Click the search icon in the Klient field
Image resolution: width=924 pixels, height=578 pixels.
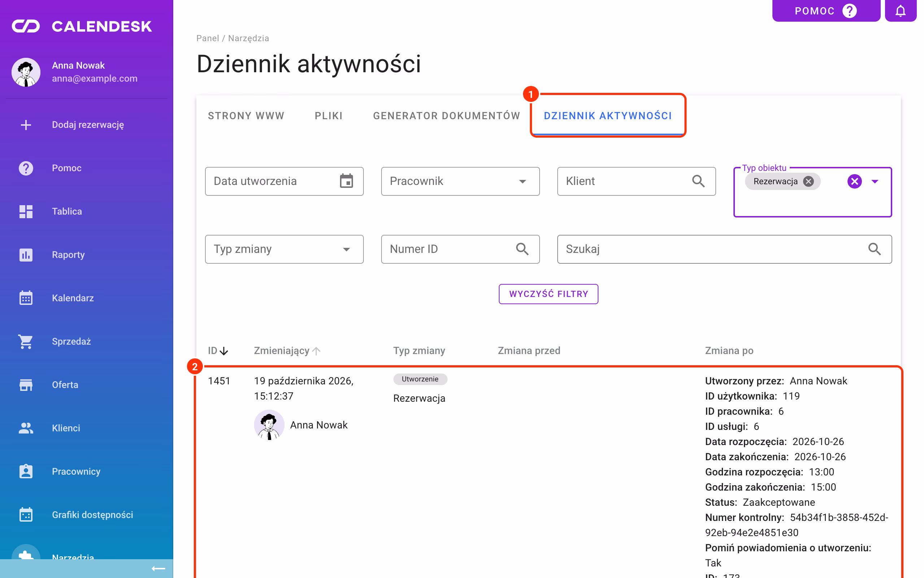(698, 181)
